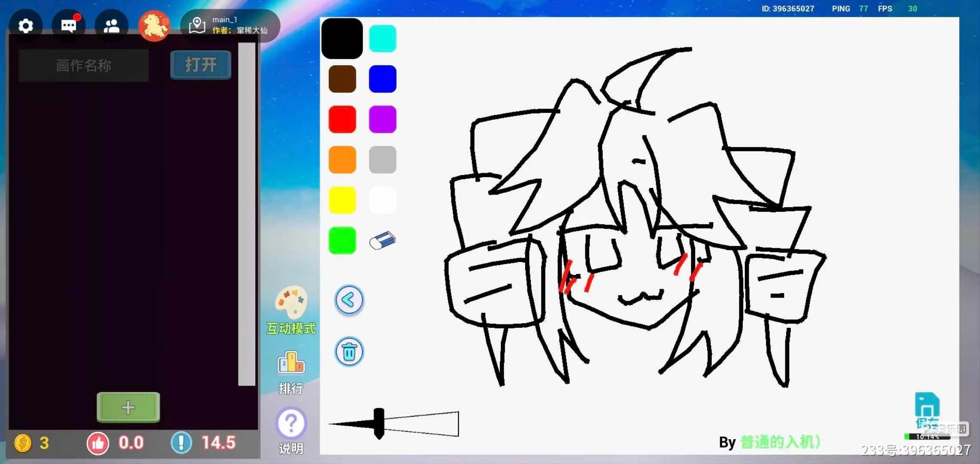Toggle interactive mode via the palette icon
980x464 pixels.
[x=291, y=302]
